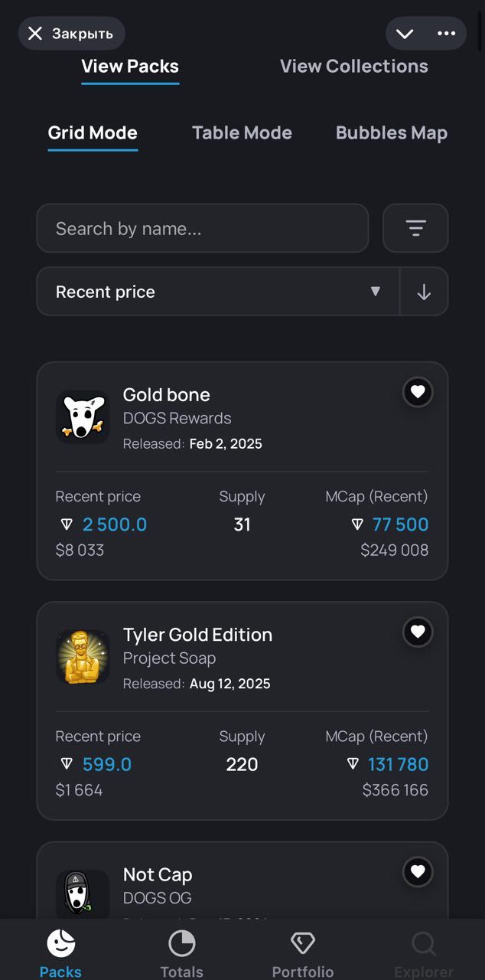Screen dimensions: 485x980
Task: Switch to Table Mode view
Action: click(242, 132)
